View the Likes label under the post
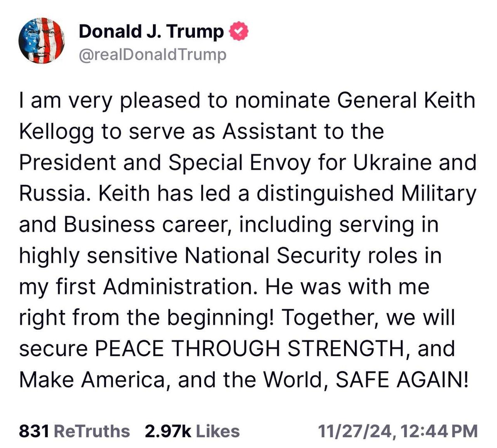This screenshot has height=448, width=497. click(218, 431)
